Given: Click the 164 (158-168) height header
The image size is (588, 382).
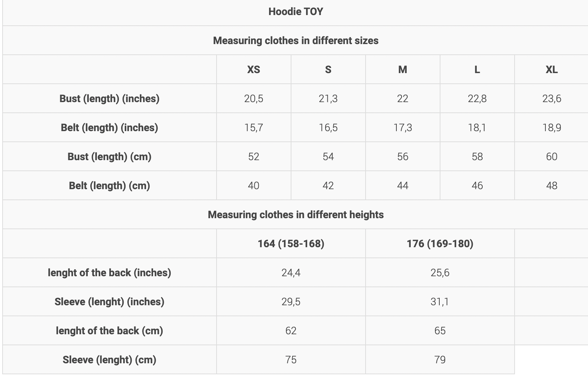Looking at the screenshot, I should (291, 244).
